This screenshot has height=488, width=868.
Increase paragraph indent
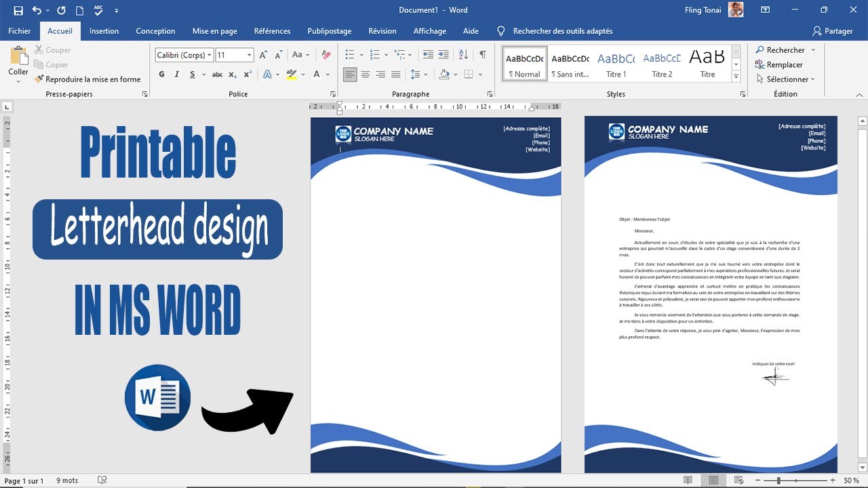[443, 55]
